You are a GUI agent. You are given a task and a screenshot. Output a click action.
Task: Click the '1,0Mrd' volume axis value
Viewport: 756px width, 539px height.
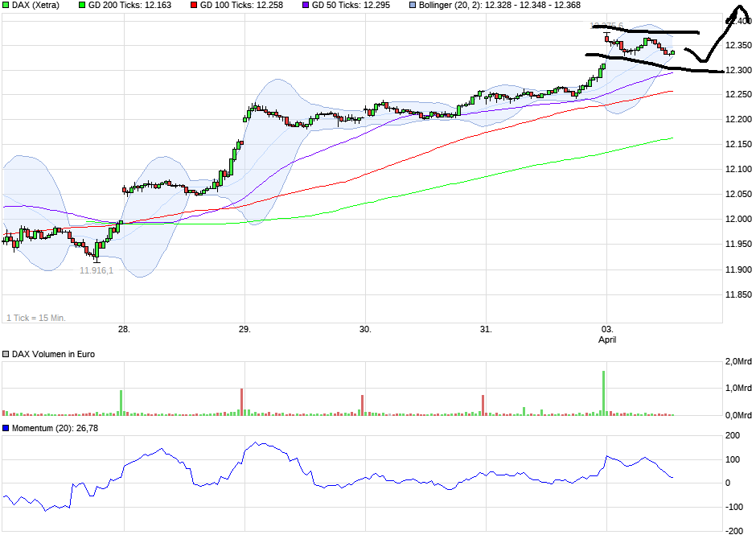[738, 388]
